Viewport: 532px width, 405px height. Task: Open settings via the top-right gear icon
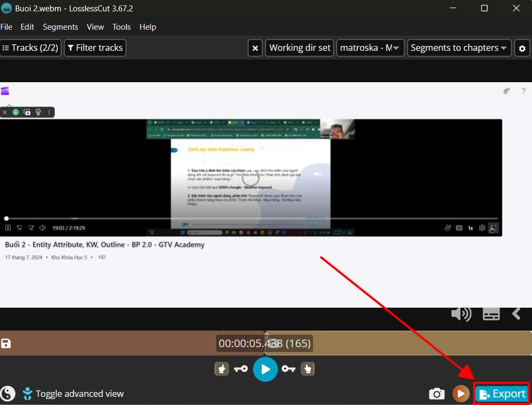pos(522,48)
